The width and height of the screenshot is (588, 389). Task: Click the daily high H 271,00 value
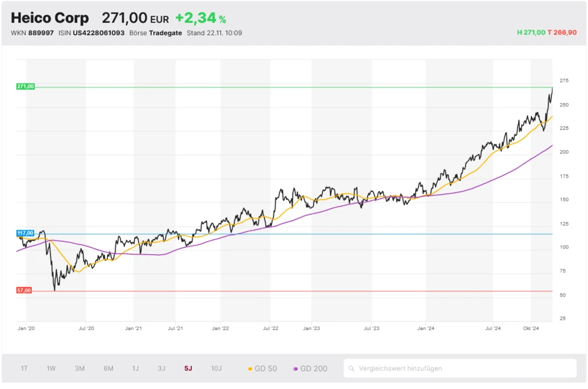pyautogui.click(x=531, y=33)
